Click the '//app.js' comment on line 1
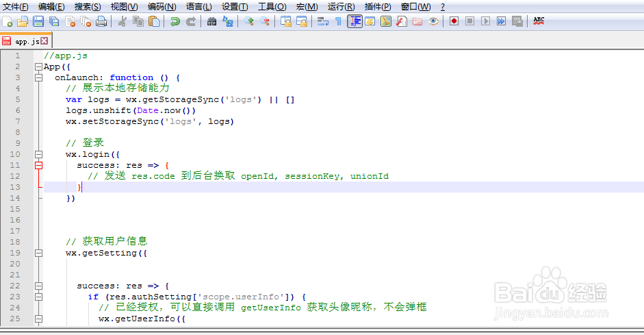 (x=66, y=55)
